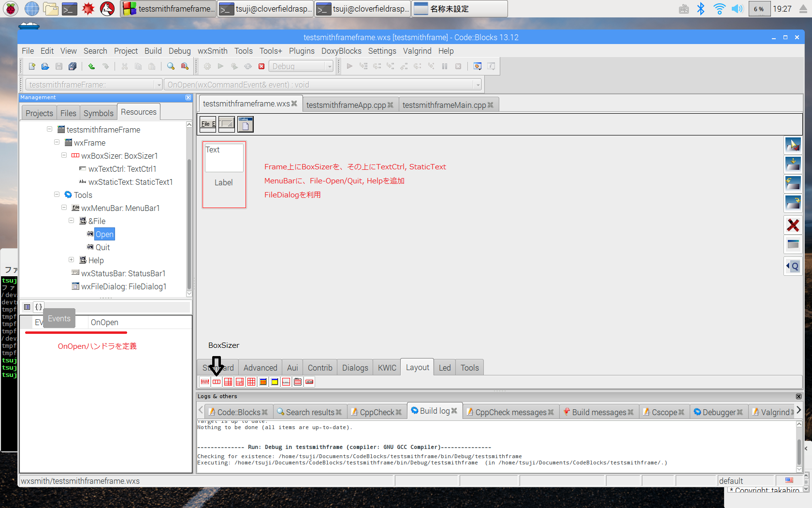812x508 pixels.
Task: Click the red X delete selection icon
Action: [793, 225]
